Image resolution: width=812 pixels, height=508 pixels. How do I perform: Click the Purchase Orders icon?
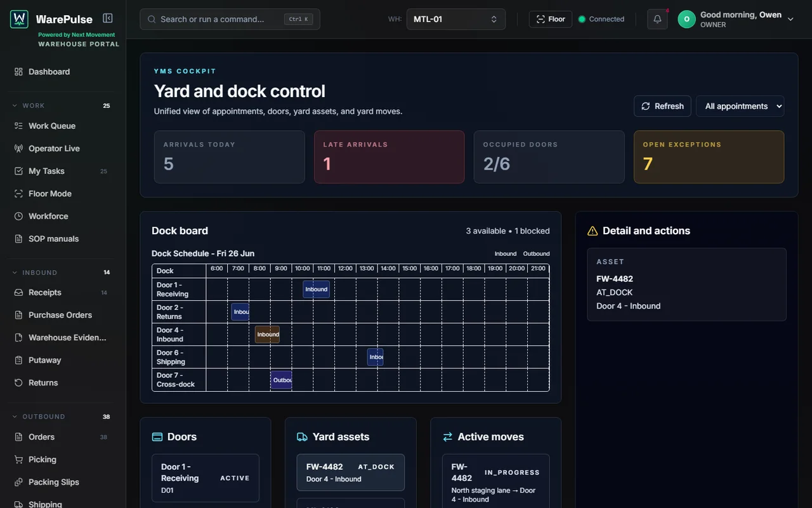[x=18, y=315]
